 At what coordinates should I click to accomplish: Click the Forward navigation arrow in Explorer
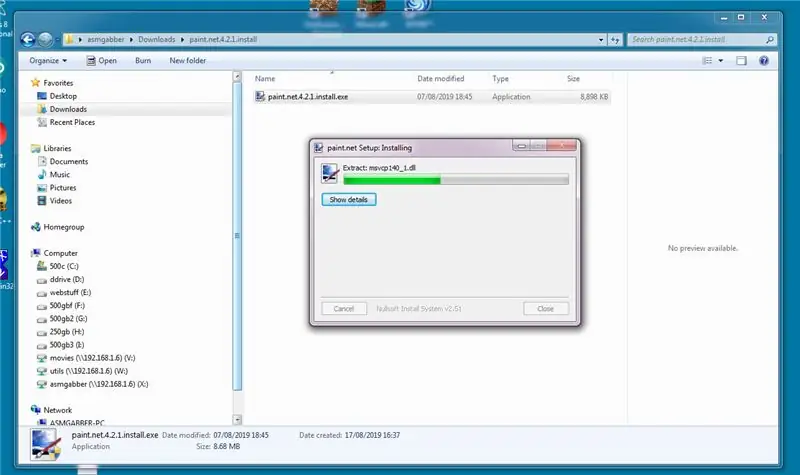point(45,39)
